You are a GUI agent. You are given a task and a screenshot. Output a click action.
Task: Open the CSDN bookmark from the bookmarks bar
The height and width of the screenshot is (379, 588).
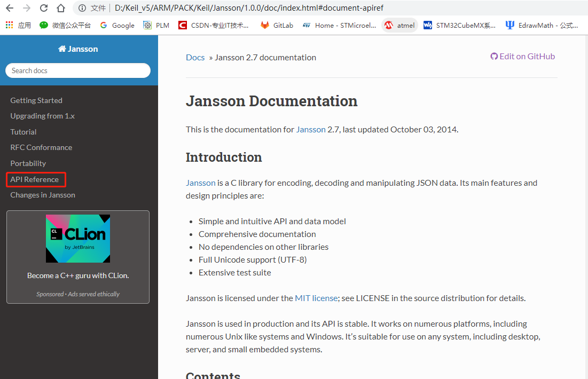pyautogui.click(x=214, y=25)
